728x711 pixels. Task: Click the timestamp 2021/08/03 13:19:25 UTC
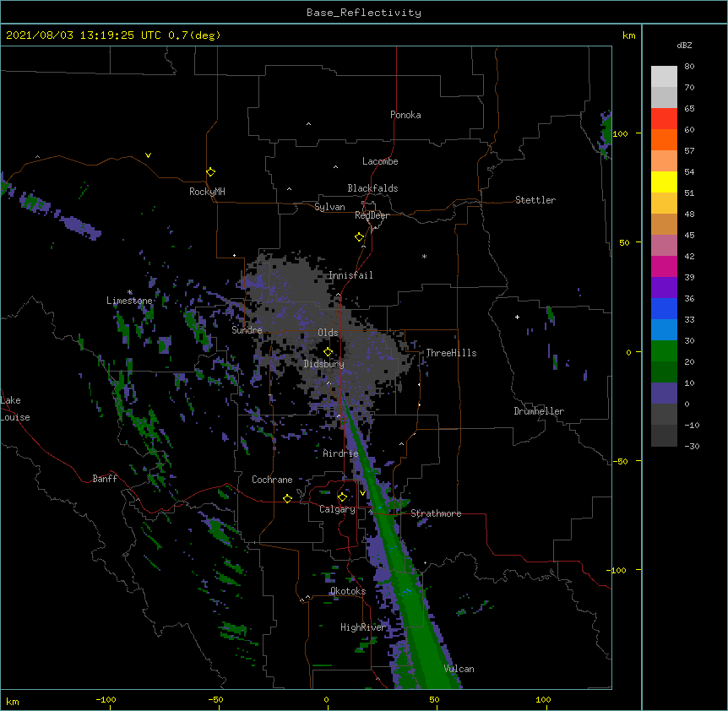point(83,35)
